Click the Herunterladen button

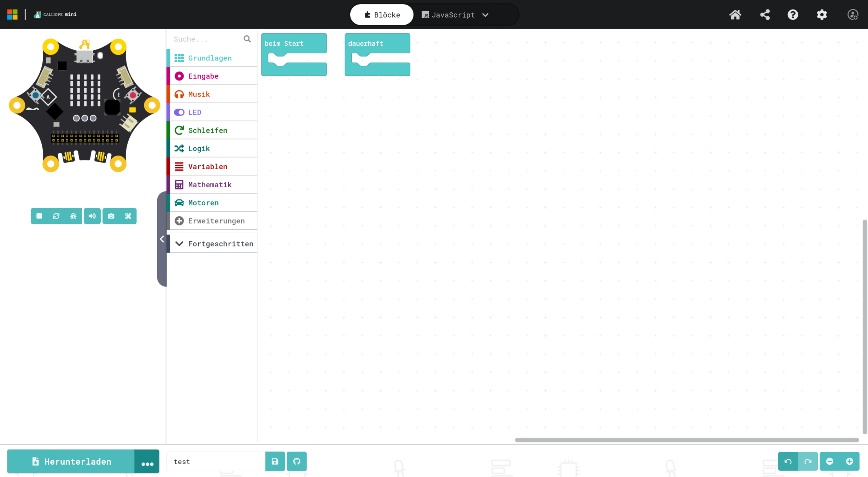71,461
